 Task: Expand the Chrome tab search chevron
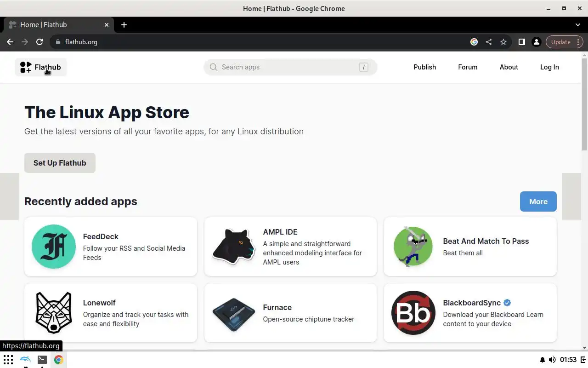pyautogui.click(x=578, y=25)
